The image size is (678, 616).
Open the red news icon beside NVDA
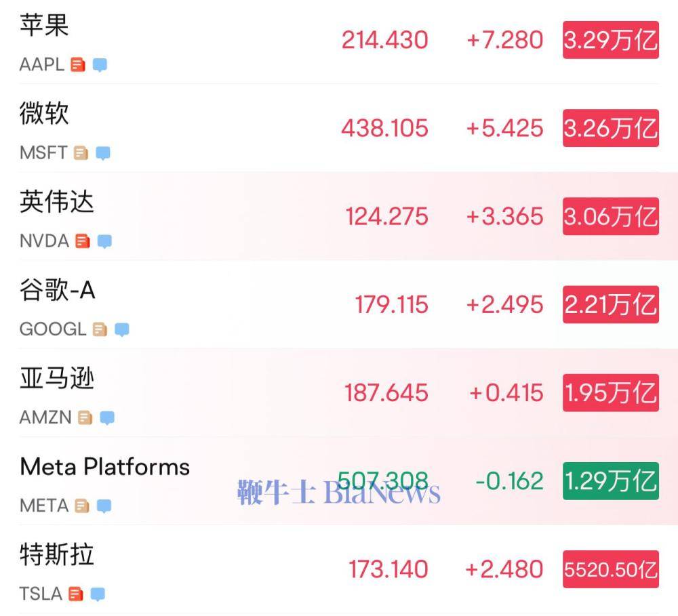click(x=83, y=241)
